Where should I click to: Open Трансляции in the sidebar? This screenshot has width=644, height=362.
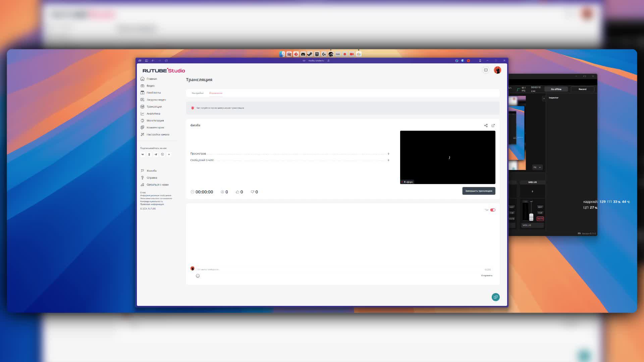(154, 107)
